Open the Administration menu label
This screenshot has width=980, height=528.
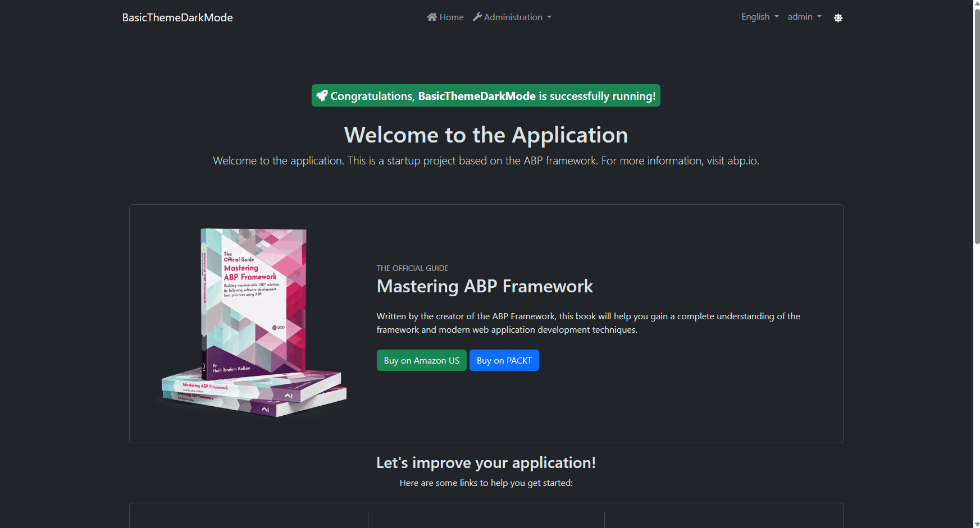tap(513, 17)
